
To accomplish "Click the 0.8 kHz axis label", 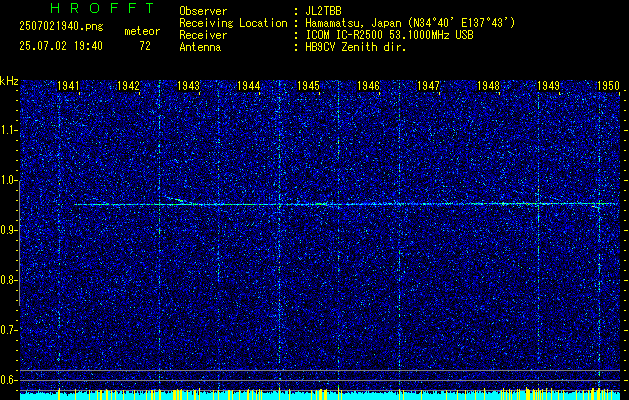I will point(8,280).
